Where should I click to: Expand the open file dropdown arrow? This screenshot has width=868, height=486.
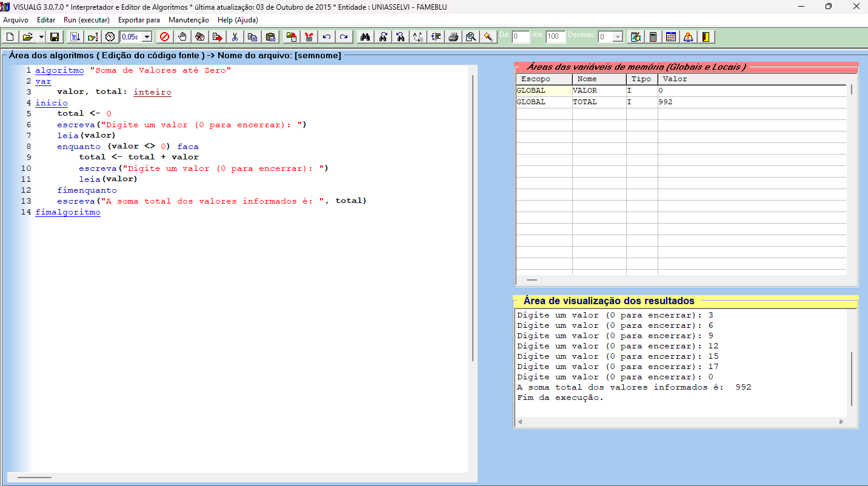[x=41, y=37]
